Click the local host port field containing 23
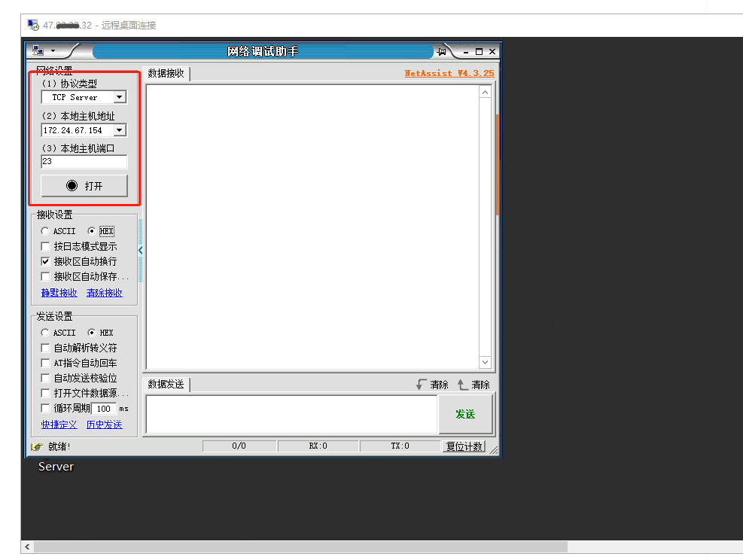Screen dimensions: 743x560 pyautogui.click(x=84, y=162)
